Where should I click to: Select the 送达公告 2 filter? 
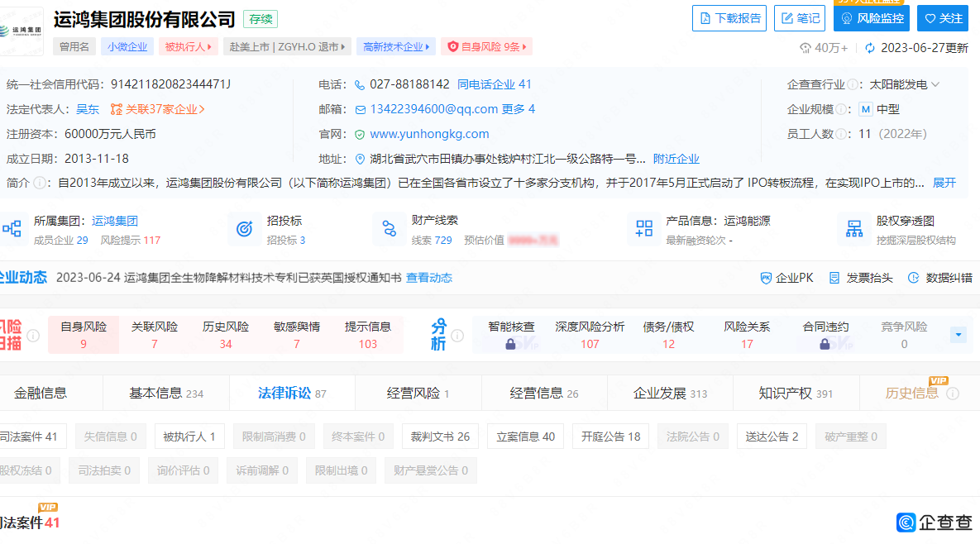pos(772,437)
